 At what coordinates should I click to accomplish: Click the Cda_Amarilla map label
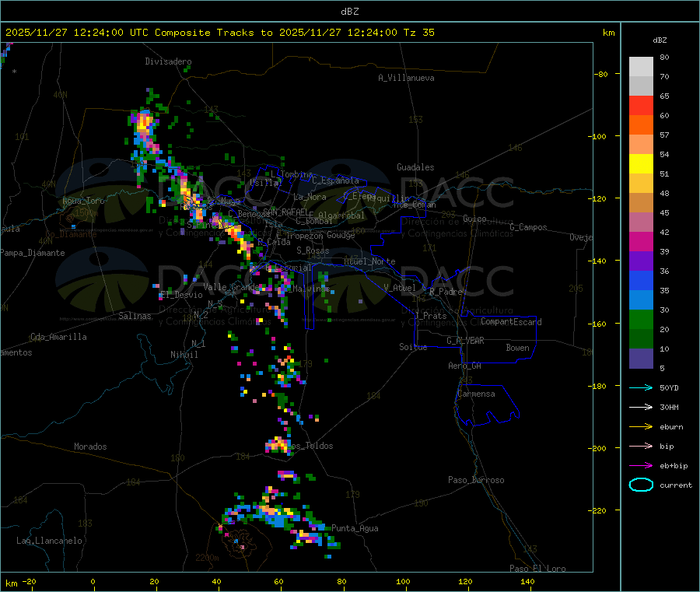click(x=58, y=337)
